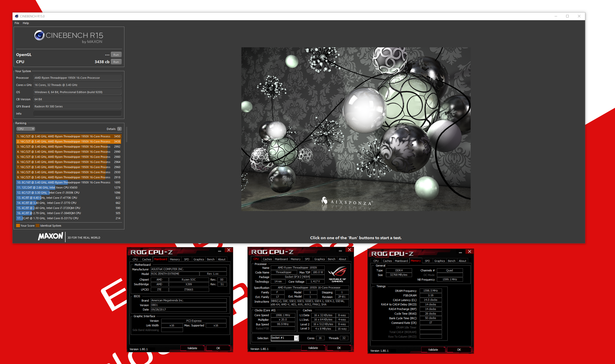Click the Cinebench app icon in title bar
The width and height of the screenshot is (615, 364).
point(17,16)
